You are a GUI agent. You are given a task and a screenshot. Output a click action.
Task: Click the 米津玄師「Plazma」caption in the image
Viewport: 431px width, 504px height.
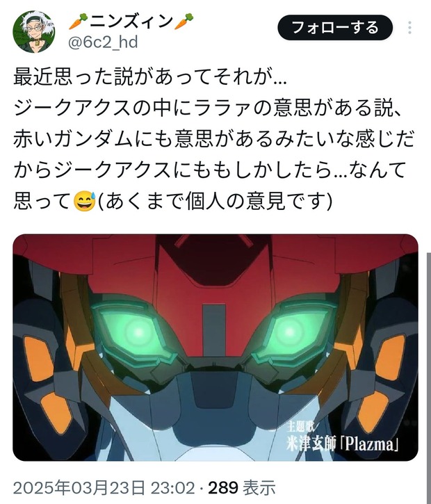click(x=343, y=444)
